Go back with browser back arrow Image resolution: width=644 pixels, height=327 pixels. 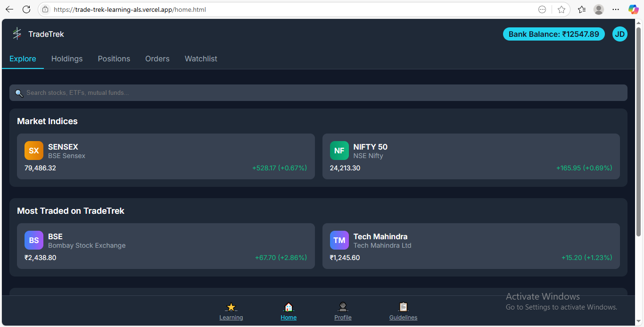9,9
